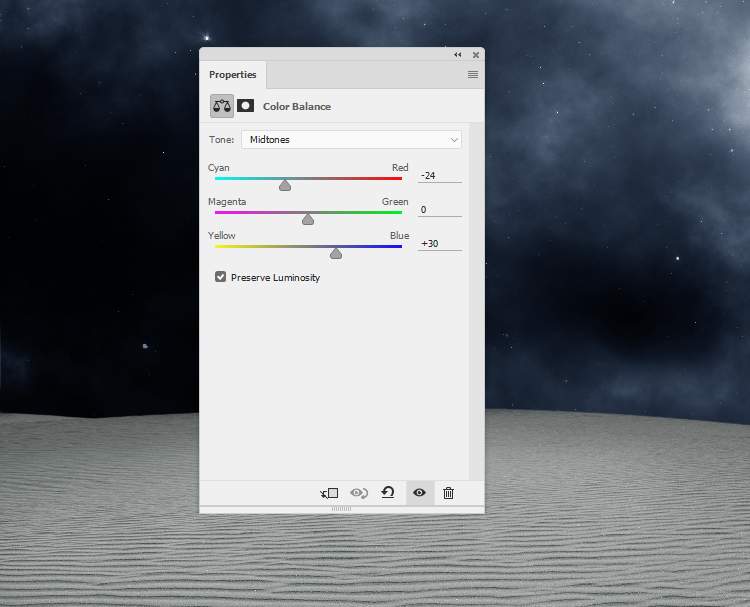Click the clip to layer icon
This screenshot has width=750, height=607.
pos(329,493)
